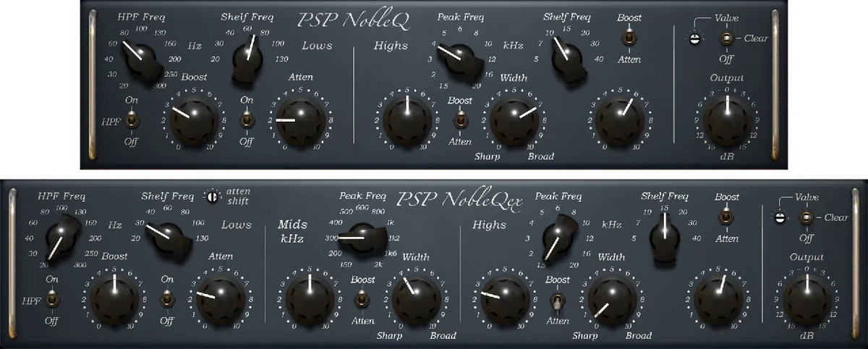Click the screw icon left of Valve on NobleQex
868x349 pixels.
780,217
